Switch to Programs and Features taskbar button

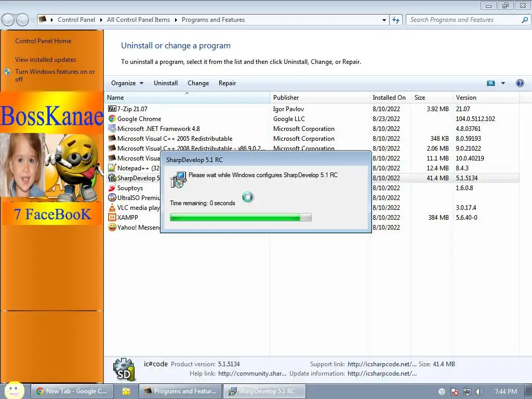pyautogui.click(x=180, y=391)
